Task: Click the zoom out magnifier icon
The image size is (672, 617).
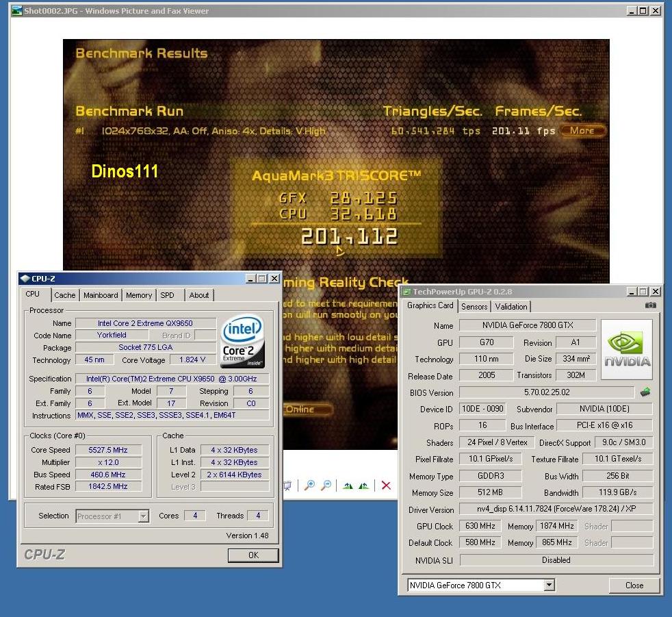Action: (x=326, y=486)
